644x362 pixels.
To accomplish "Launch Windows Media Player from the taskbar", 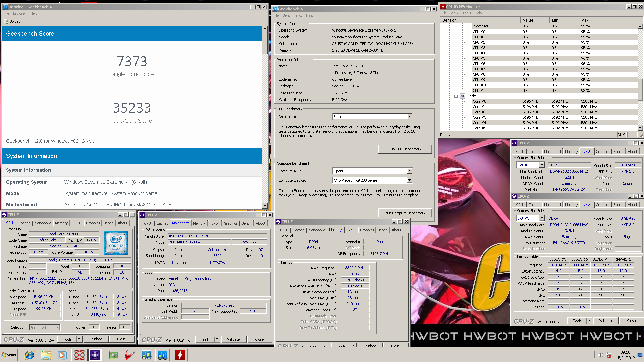I will 62,355.
